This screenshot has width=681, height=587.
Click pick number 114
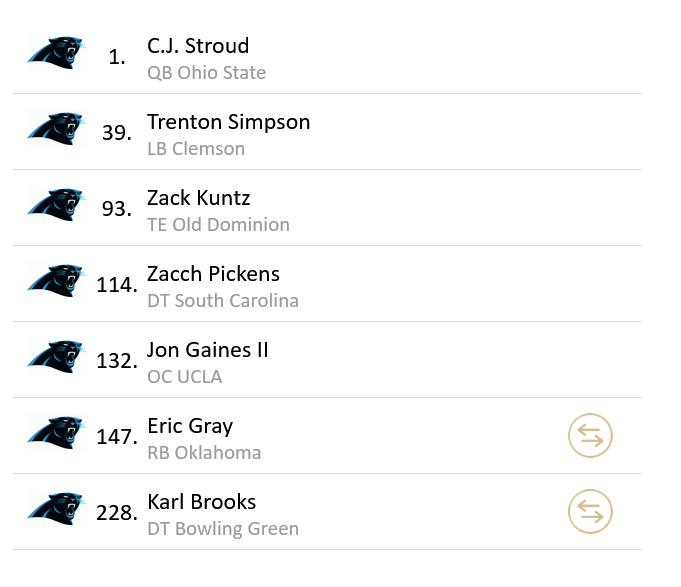(x=117, y=285)
